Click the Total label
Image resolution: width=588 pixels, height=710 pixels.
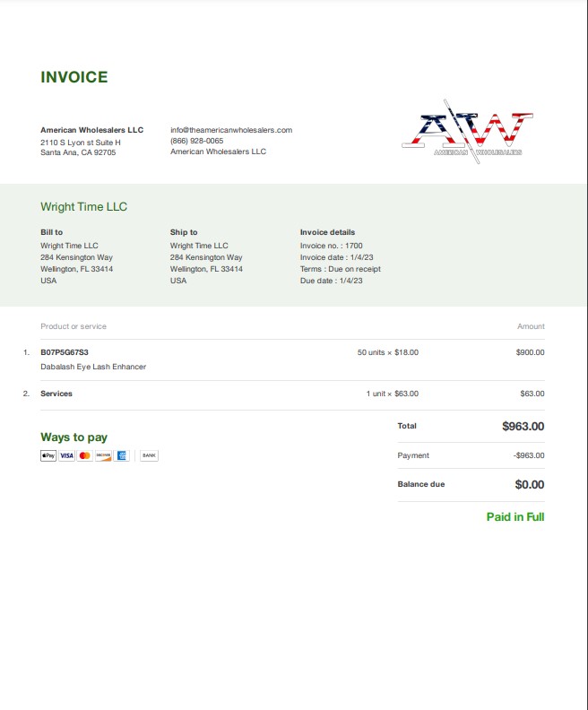(x=407, y=426)
